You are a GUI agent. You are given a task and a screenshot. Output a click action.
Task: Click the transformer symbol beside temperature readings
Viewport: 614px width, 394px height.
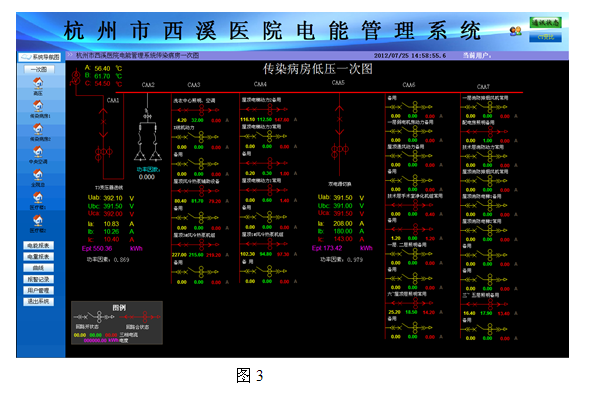[x=75, y=77]
